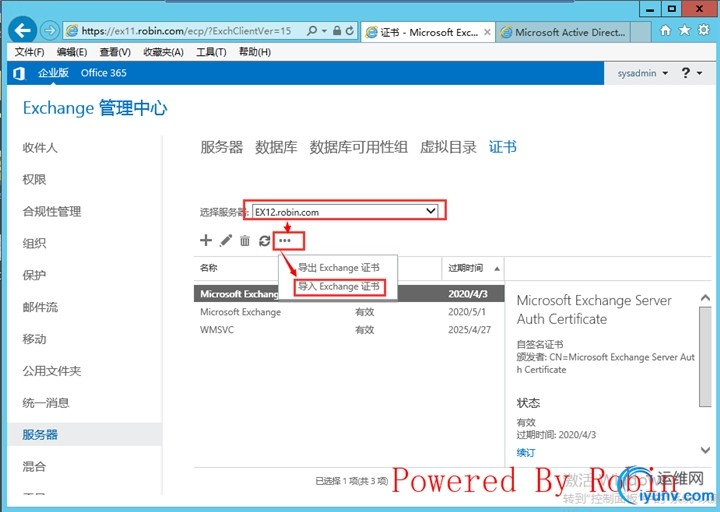This screenshot has height=512, width=720.
Task: Open 合规性管理 in the left navigation
Action: [52, 211]
